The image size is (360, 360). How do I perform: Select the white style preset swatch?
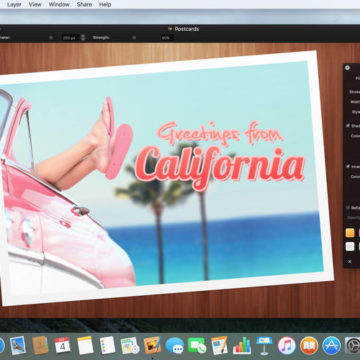350,246
